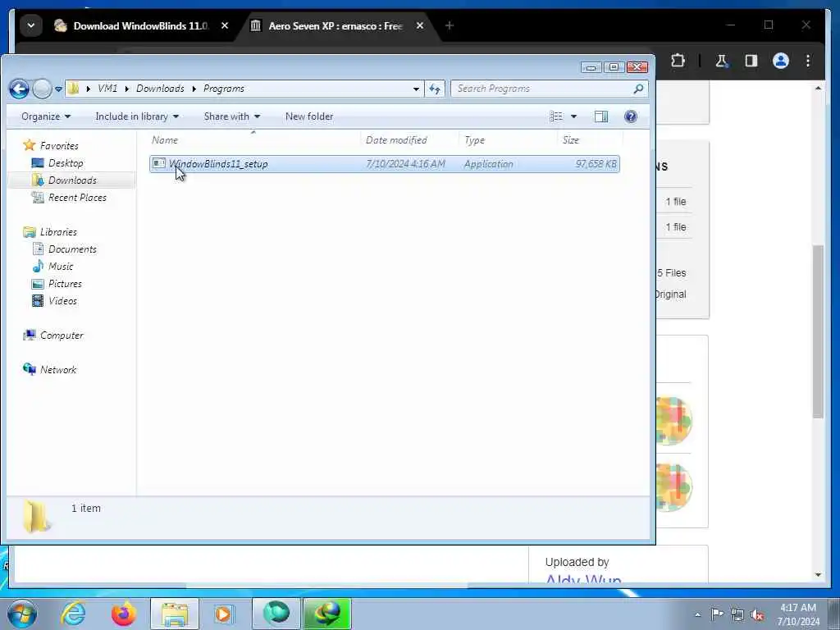Screen dimensions: 840x630
Task: Go back using Explorer's Back arrow
Action: tap(19, 89)
